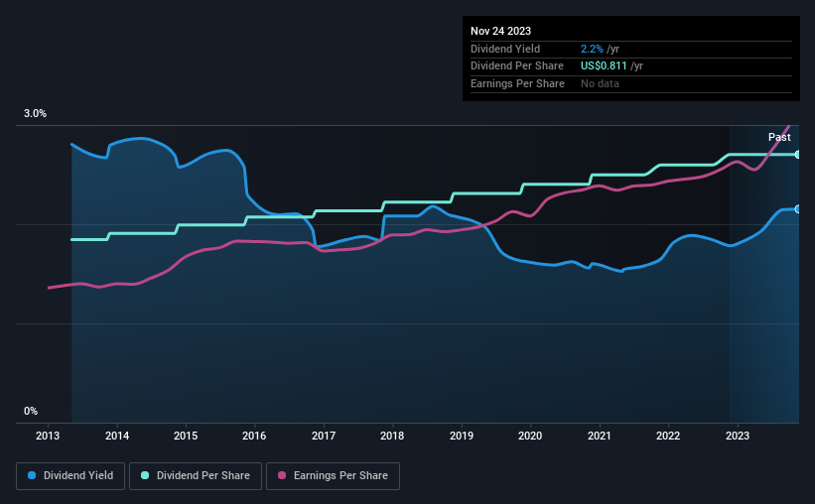Image resolution: width=815 pixels, height=504 pixels.
Task: Click the 2015 x-axis label
Action: click(186, 436)
